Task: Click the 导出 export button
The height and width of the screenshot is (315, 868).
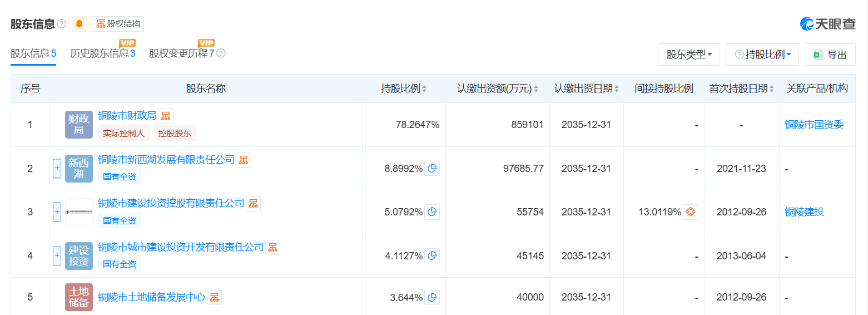Action: [x=830, y=55]
